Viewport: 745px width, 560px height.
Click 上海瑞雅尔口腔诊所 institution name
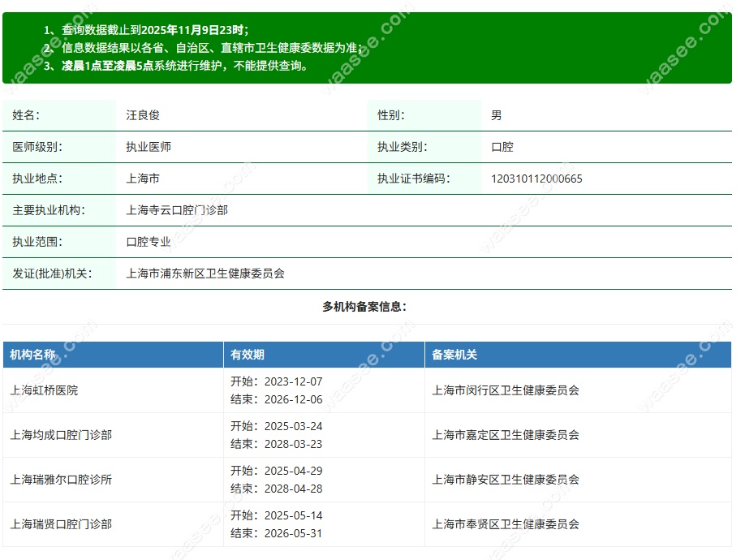point(63,480)
